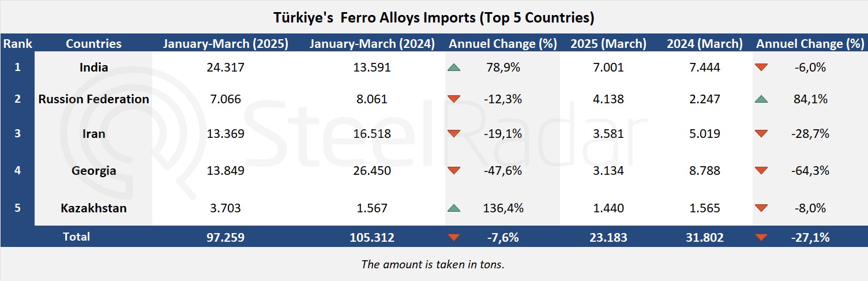This screenshot has height=281, width=868.
Task: Click the red down arrow beside -64,3%
Action: 761,171
